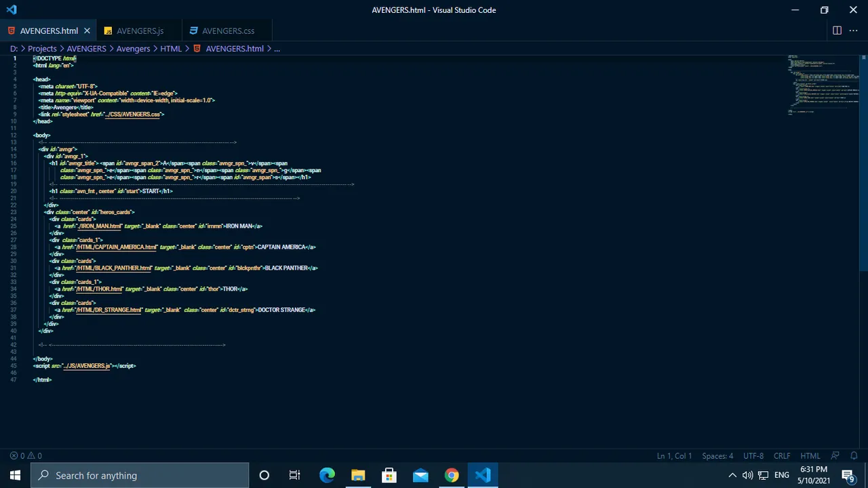Close the AVENGERS.html tab with its X

87,30
